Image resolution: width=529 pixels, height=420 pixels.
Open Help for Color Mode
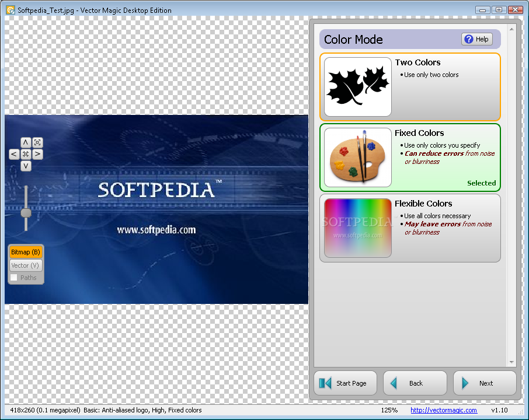[476, 39]
